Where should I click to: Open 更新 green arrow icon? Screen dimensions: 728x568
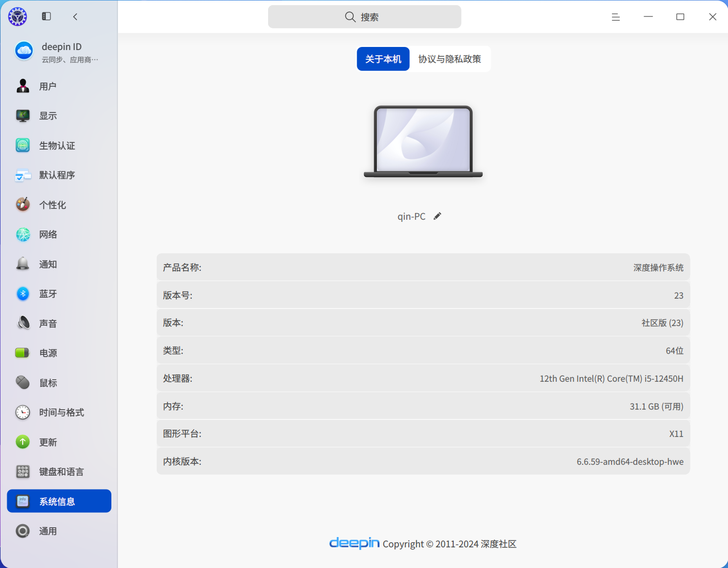pos(23,442)
